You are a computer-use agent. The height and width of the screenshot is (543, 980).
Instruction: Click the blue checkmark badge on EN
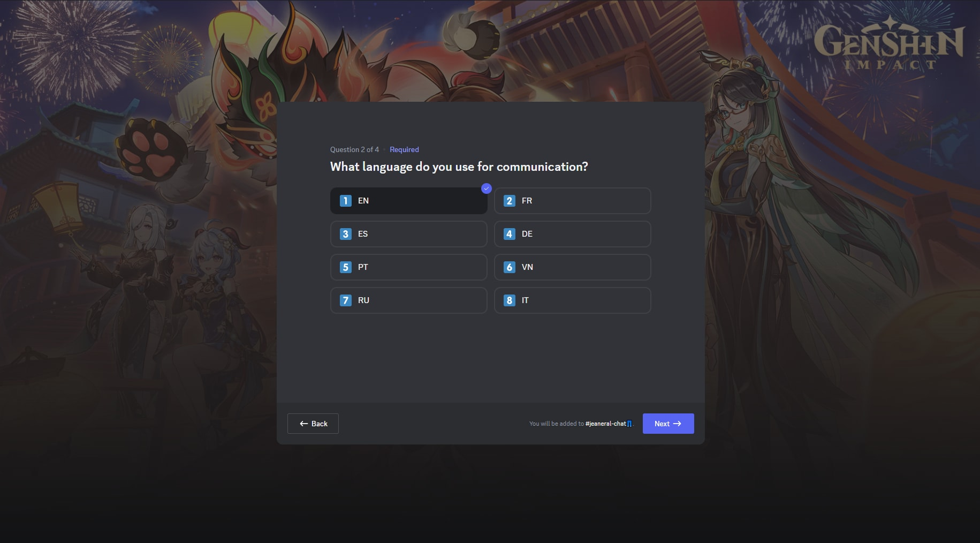click(486, 188)
